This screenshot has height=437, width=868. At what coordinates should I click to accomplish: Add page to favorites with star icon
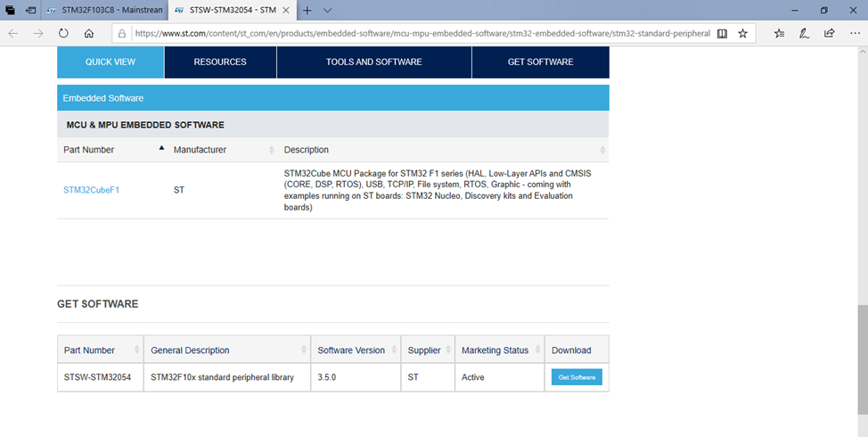[743, 33]
